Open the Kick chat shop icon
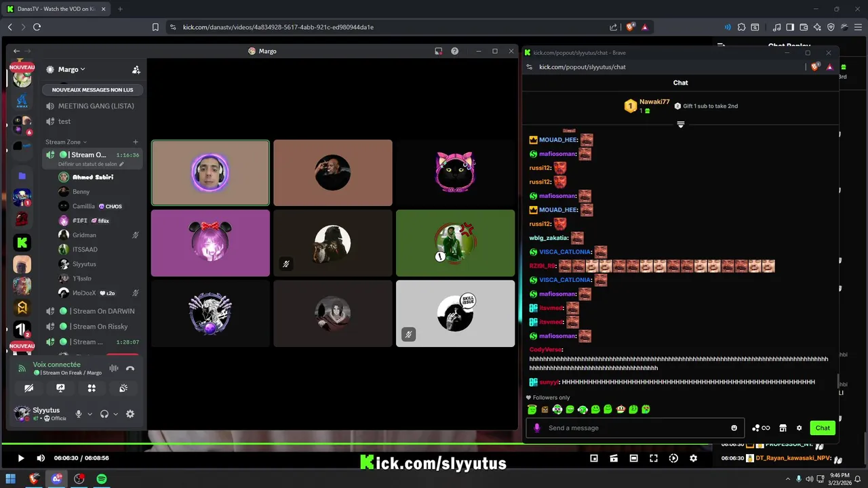 783,428
